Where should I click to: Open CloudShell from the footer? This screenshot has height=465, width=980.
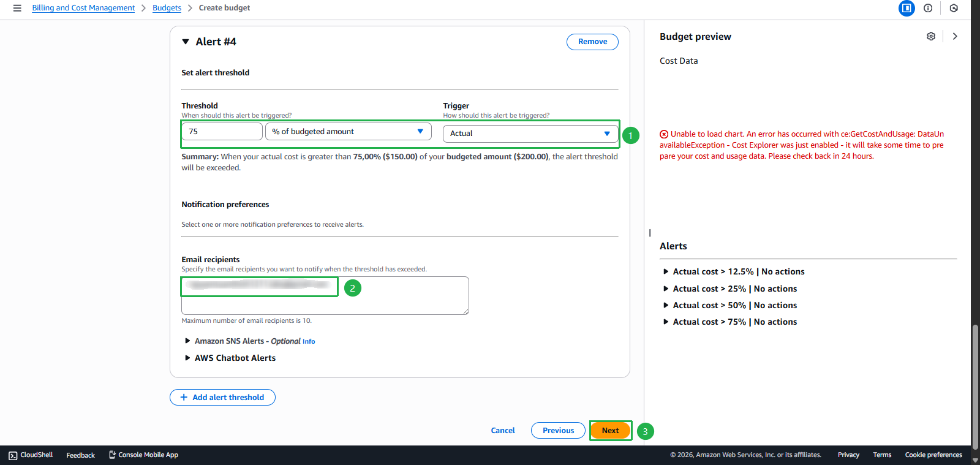31,455
